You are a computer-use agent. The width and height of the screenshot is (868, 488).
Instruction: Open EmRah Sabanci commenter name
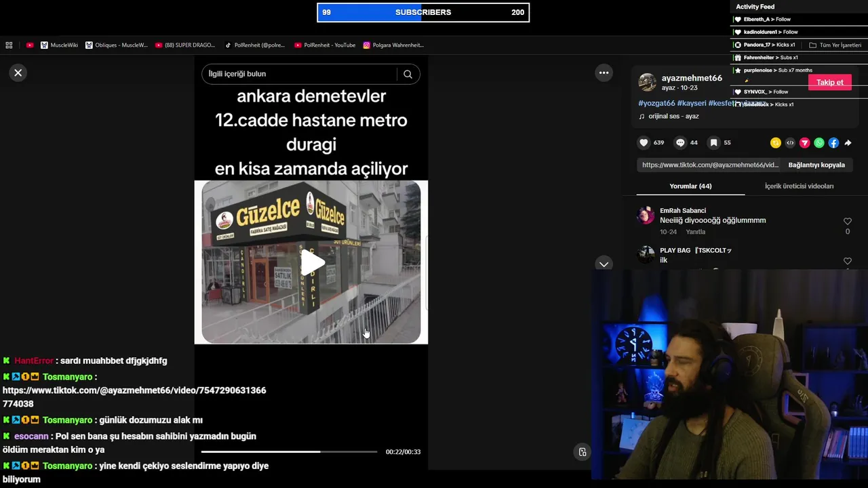click(683, 211)
